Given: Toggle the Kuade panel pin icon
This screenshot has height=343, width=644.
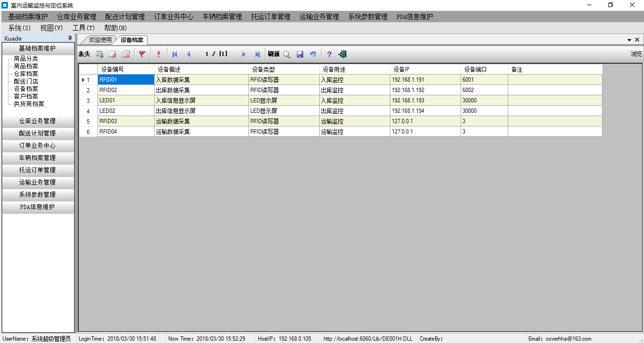Looking at the screenshot, I should 70,39.
